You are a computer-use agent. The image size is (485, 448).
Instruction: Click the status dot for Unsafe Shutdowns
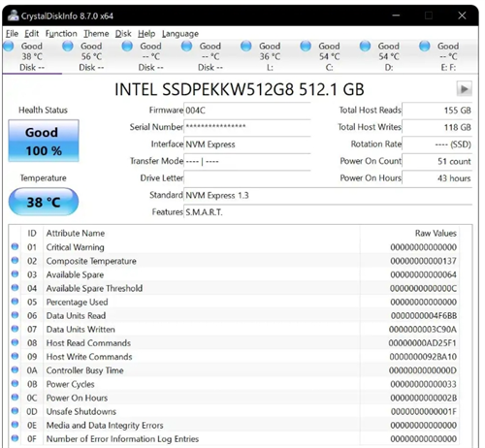(x=15, y=411)
